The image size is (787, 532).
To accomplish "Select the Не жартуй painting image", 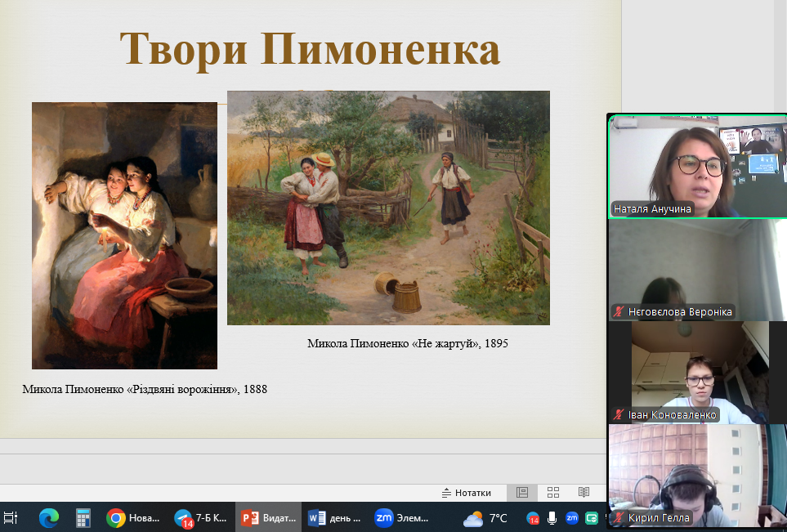I will (388, 208).
